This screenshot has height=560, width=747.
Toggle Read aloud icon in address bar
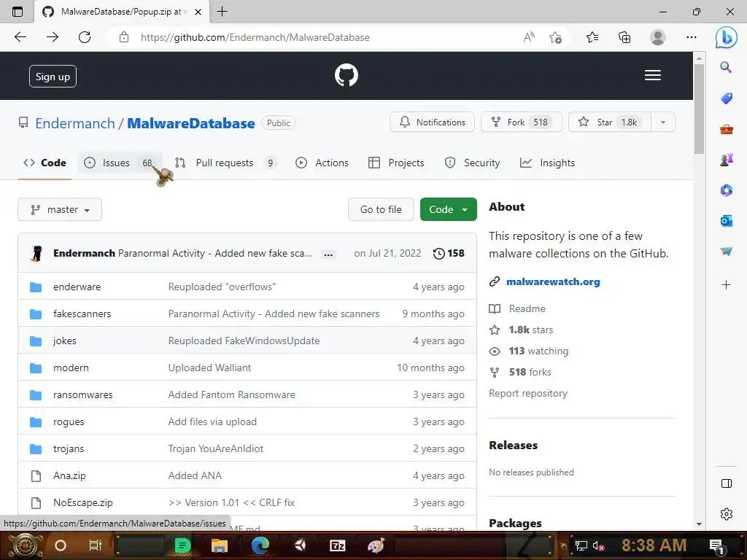tap(529, 37)
